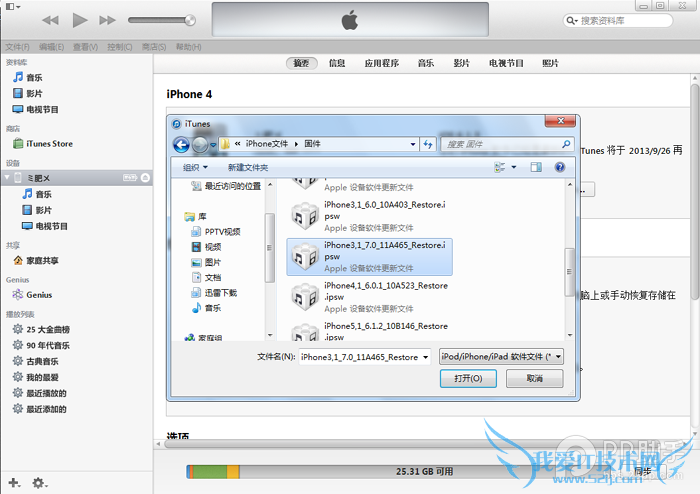Toggle the preview pane icon

point(536,167)
